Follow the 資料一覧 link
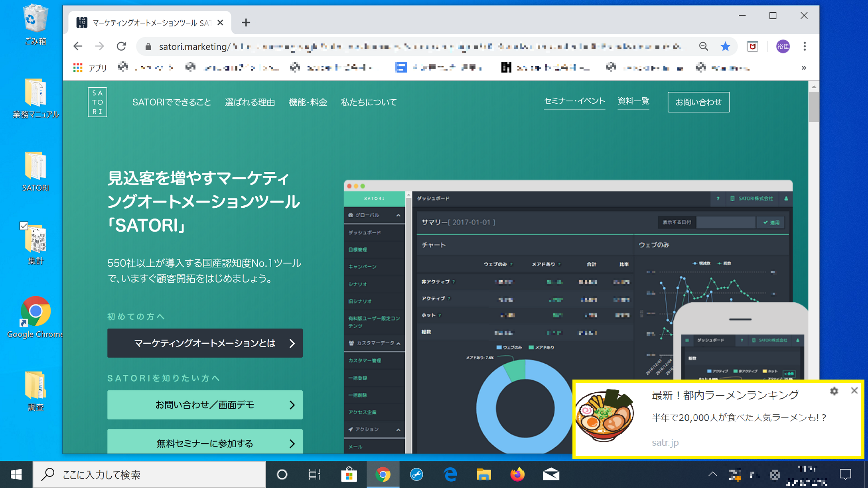The height and width of the screenshot is (488, 868). (633, 101)
